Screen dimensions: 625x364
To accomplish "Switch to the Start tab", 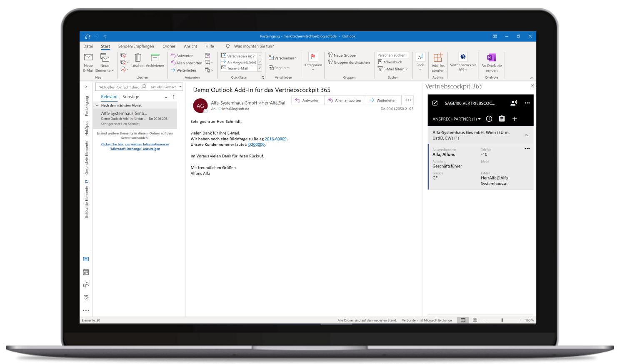I will (105, 46).
